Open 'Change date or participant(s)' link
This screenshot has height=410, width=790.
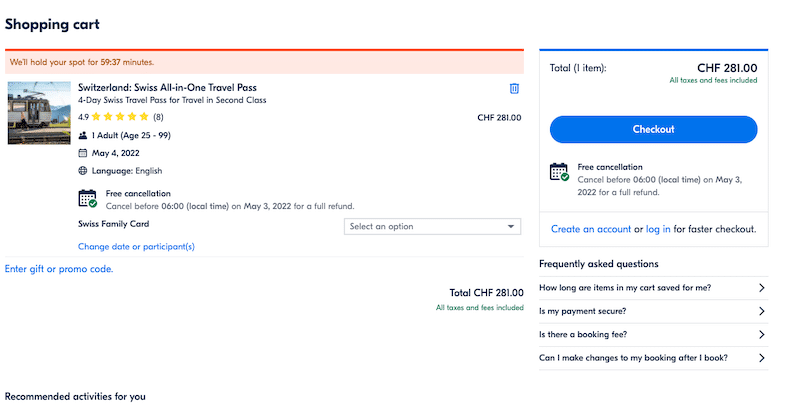136,246
